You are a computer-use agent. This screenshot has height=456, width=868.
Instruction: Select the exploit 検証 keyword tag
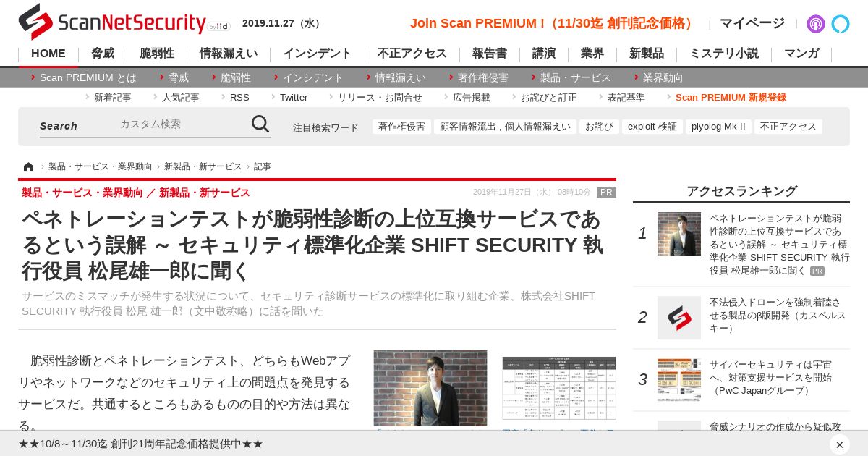click(652, 127)
